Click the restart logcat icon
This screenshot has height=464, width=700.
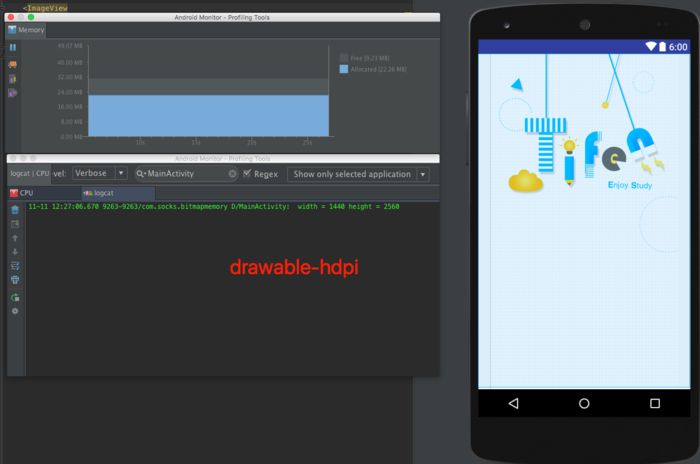[15, 297]
